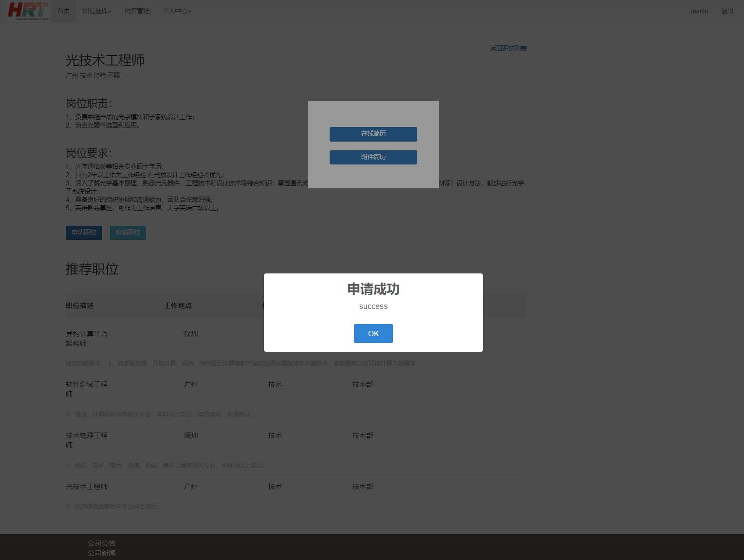This screenshot has width=744, height=560.
Task: Click the 问答管理 menu item
Action: [137, 11]
